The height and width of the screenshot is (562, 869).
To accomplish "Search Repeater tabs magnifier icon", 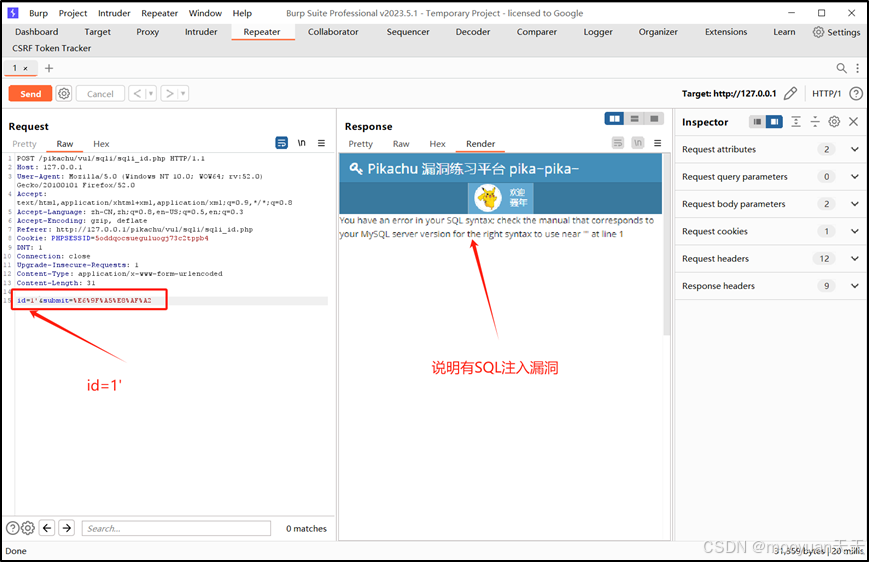I will 841,68.
